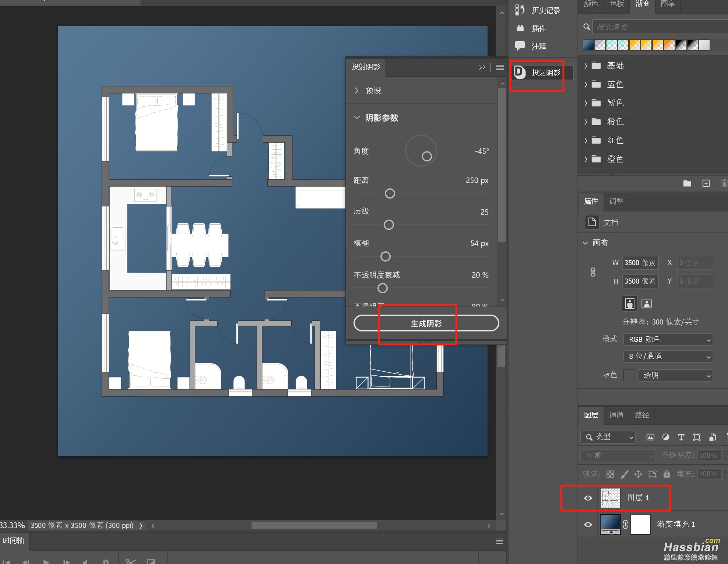The height and width of the screenshot is (564, 728).
Task: Click the lock all padlock icon
Action: tap(667, 474)
